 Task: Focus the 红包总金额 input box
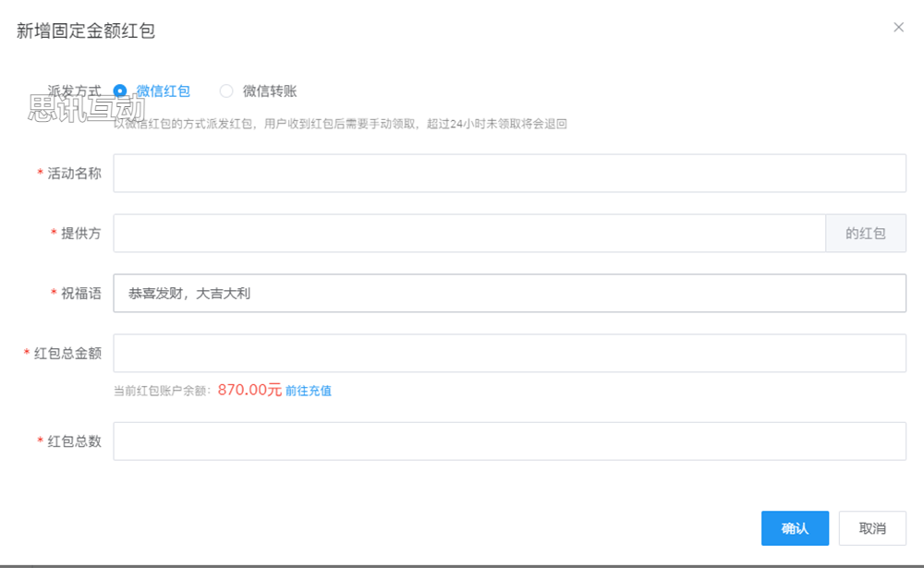(x=509, y=354)
